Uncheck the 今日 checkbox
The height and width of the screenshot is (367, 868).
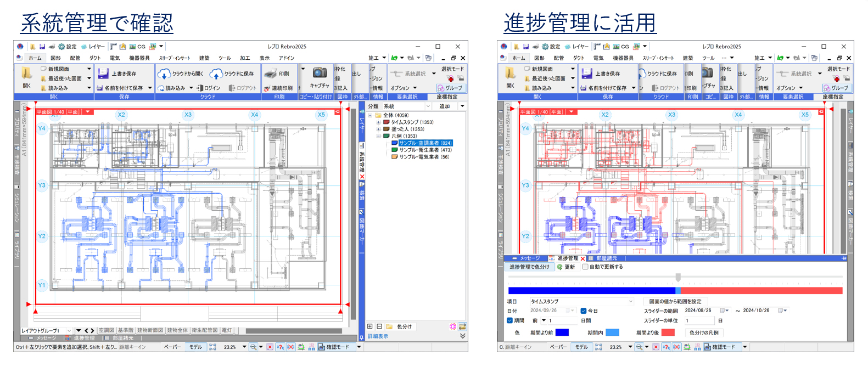coord(584,310)
